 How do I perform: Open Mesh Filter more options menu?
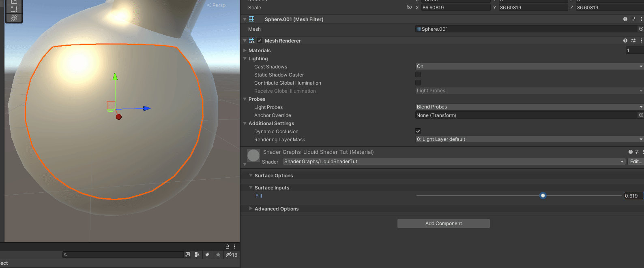(641, 19)
